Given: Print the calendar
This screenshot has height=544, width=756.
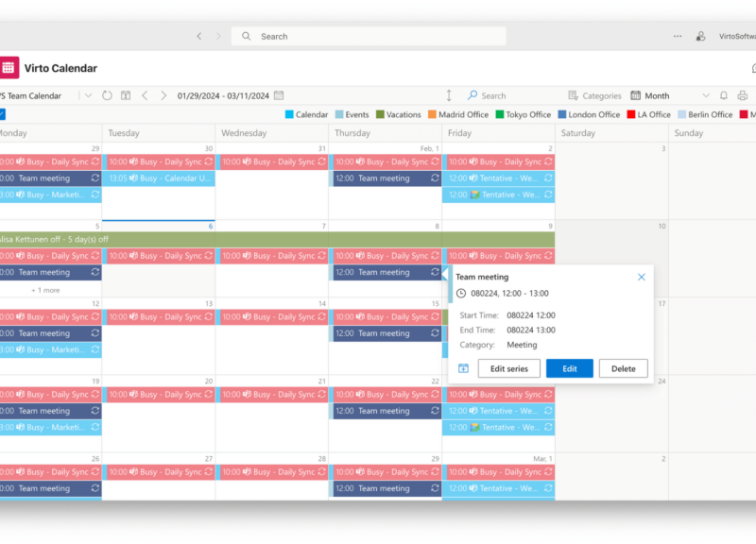Looking at the screenshot, I should pos(743,95).
